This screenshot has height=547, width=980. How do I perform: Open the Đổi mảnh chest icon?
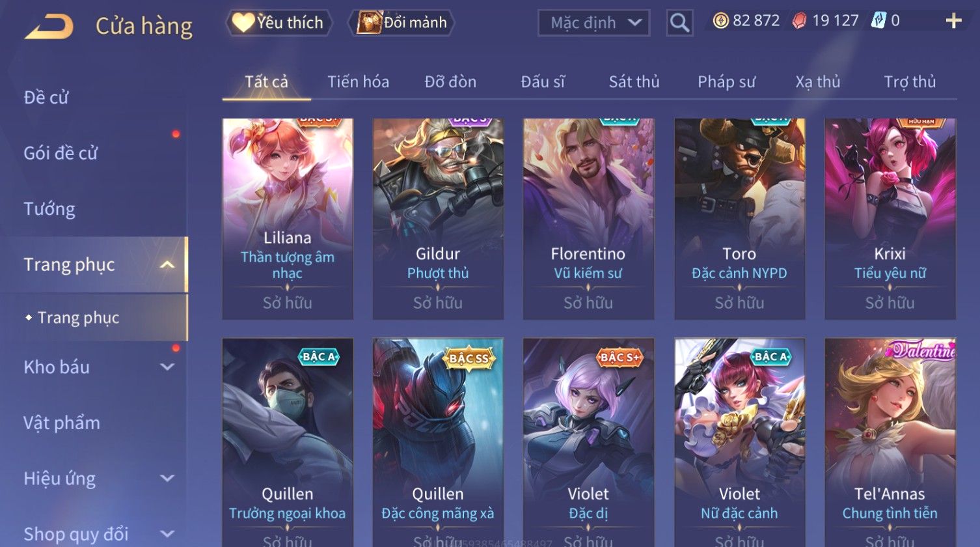click(368, 23)
